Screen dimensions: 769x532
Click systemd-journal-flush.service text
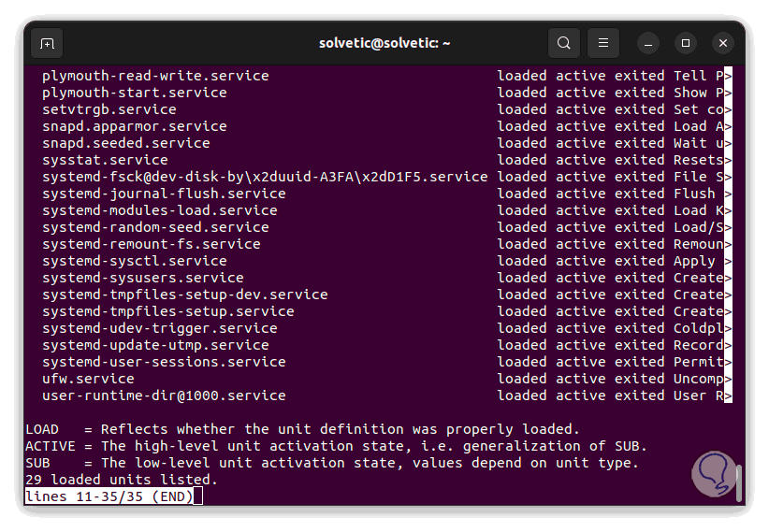164,194
